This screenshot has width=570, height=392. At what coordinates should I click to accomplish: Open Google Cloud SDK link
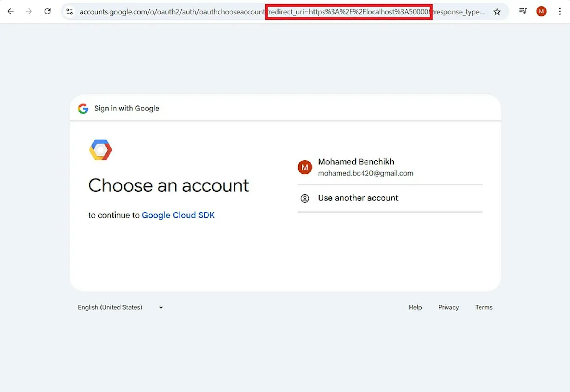coord(178,215)
